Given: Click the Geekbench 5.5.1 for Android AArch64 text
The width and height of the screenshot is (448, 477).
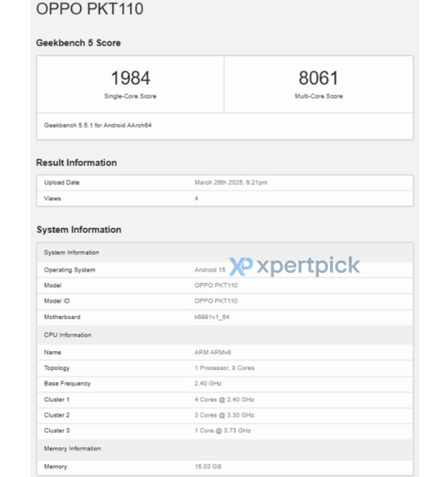Looking at the screenshot, I should point(98,125).
